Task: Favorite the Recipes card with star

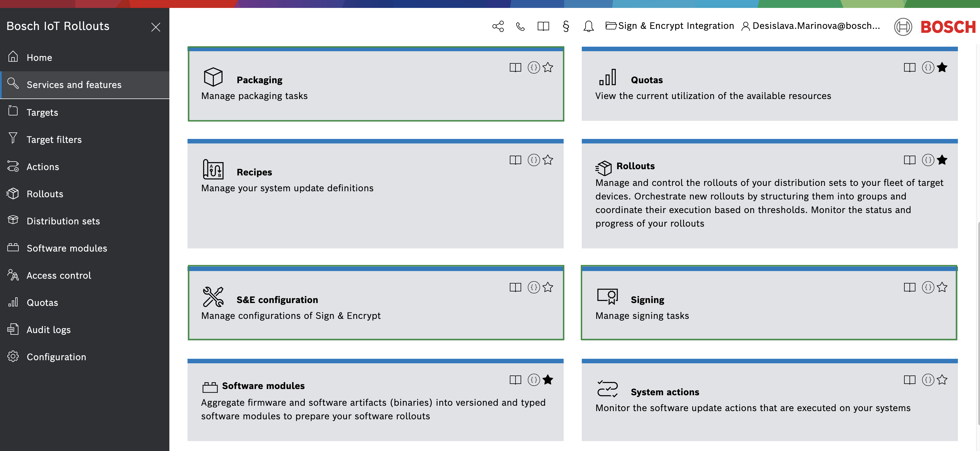Action: pos(548,160)
